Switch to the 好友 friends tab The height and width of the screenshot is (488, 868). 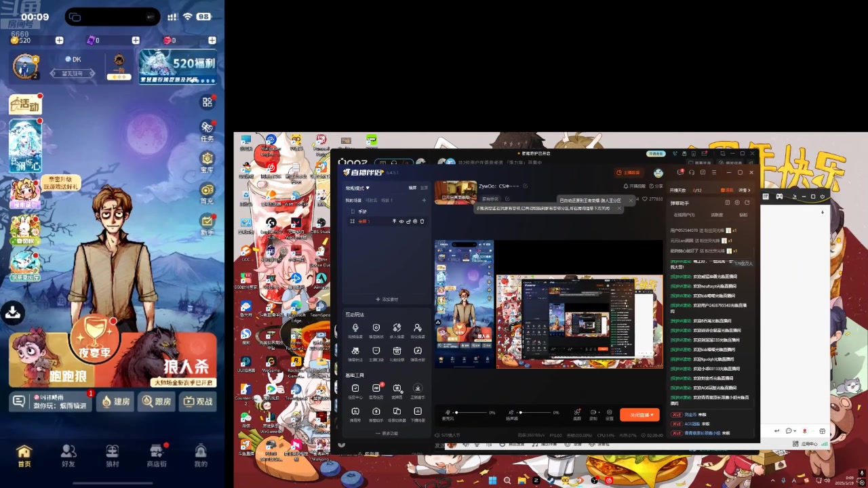(x=68, y=456)
